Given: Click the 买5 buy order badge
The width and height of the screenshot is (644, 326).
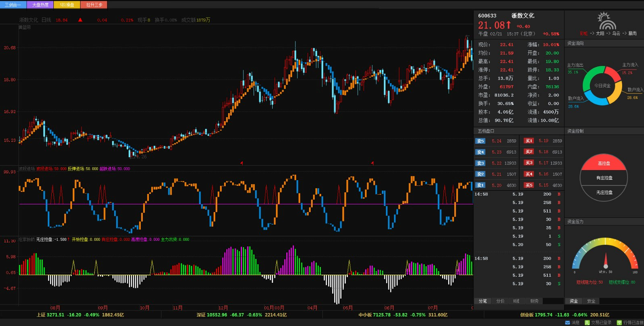Looking at the screenshot, I should tap(529, 185).
